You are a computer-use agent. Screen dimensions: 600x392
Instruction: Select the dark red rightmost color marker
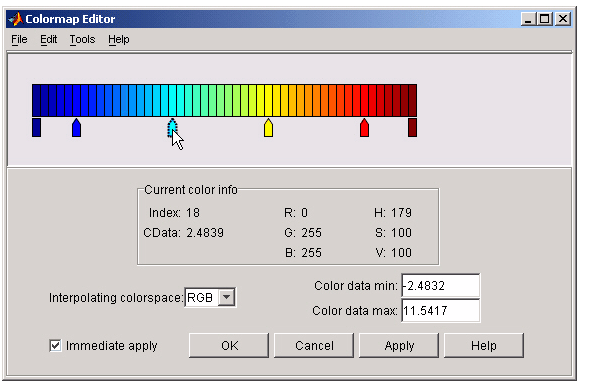[x=412, y=127]
